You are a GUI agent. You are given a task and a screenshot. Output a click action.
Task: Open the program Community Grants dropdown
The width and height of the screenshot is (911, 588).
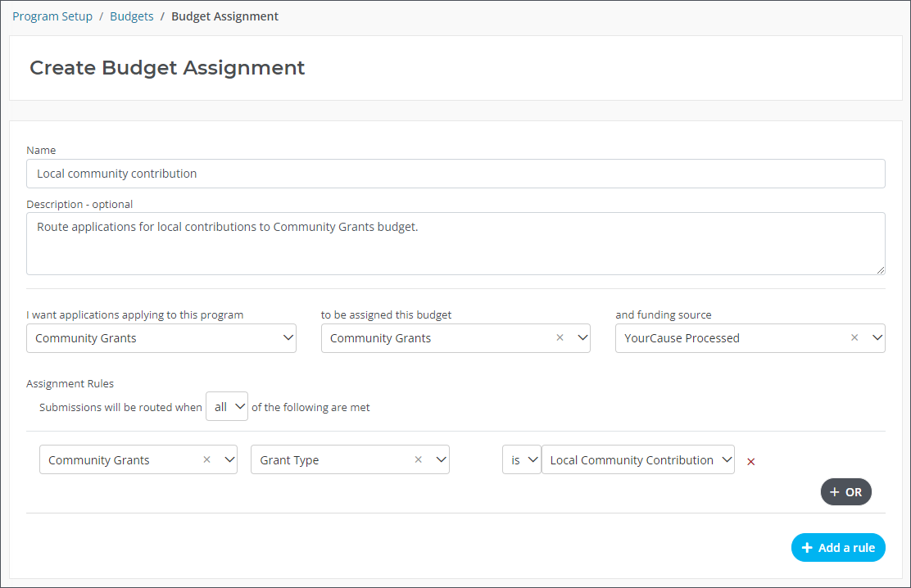[161, 338]
